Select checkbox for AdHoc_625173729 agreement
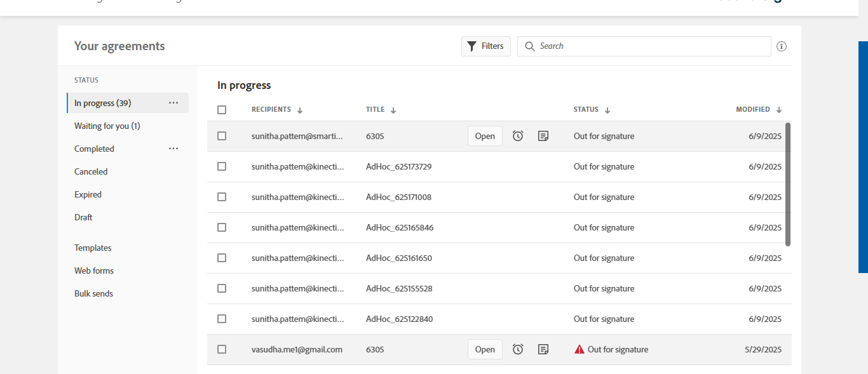The width and height of the screenshot is (868, 374). [x=222, y=166]
